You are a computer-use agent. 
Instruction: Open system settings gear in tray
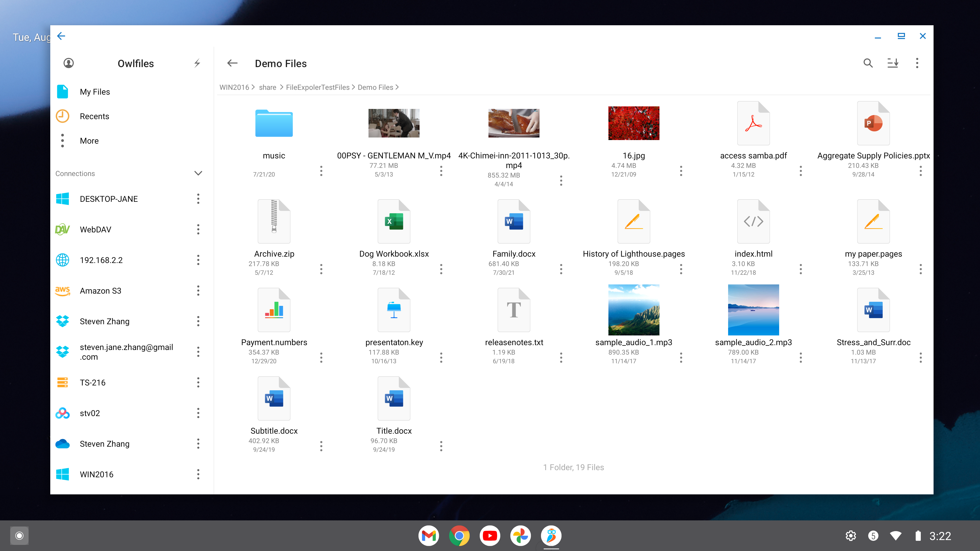point(851,536)
